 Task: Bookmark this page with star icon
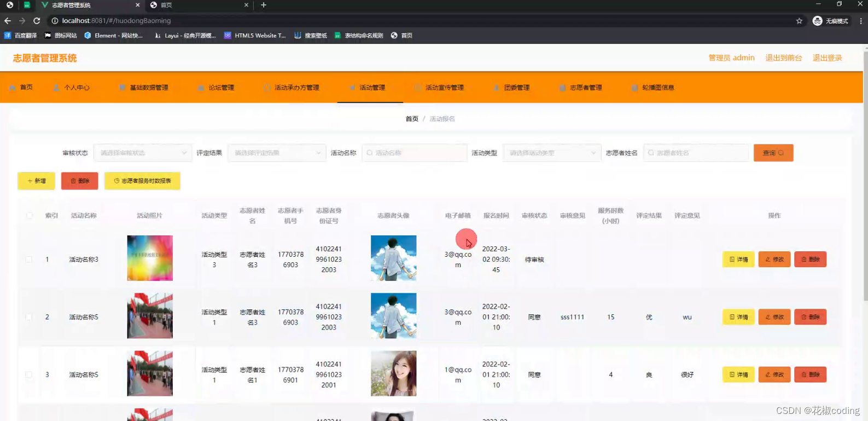799,21
